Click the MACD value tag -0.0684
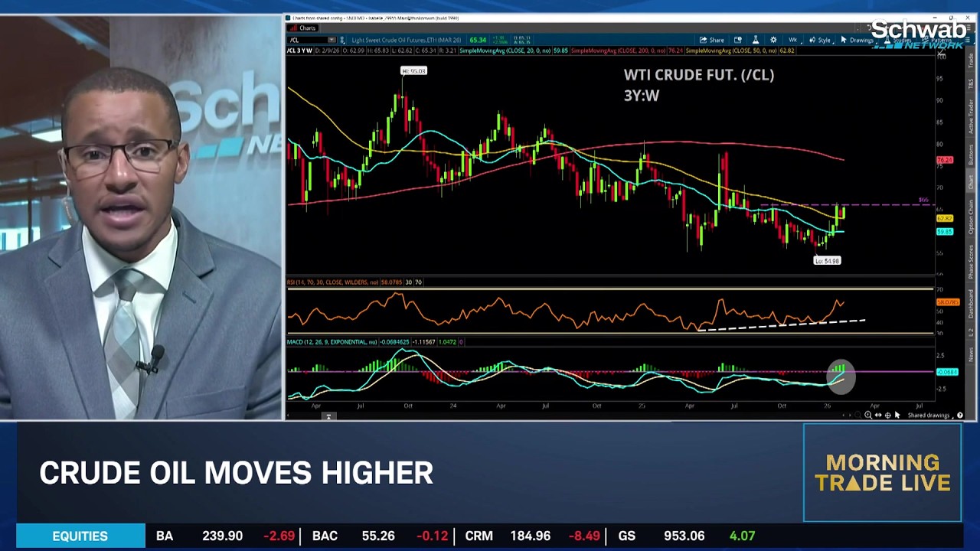 click(947, 372)
